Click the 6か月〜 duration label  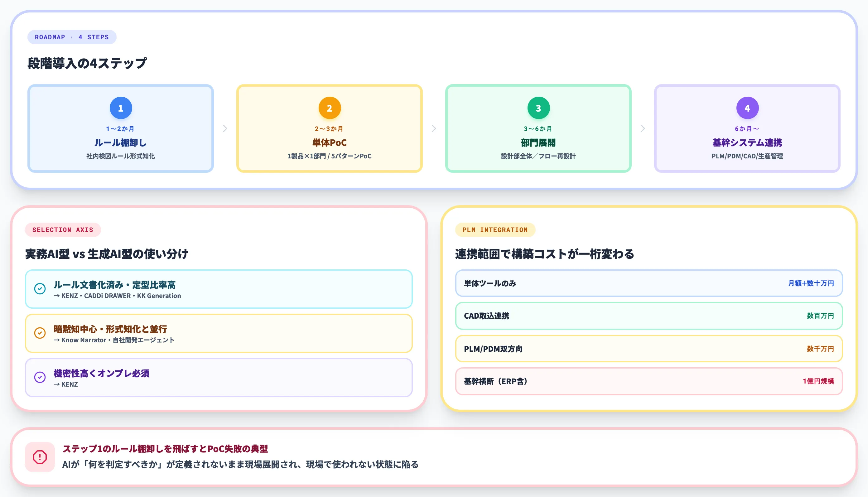tap(747, 129)
